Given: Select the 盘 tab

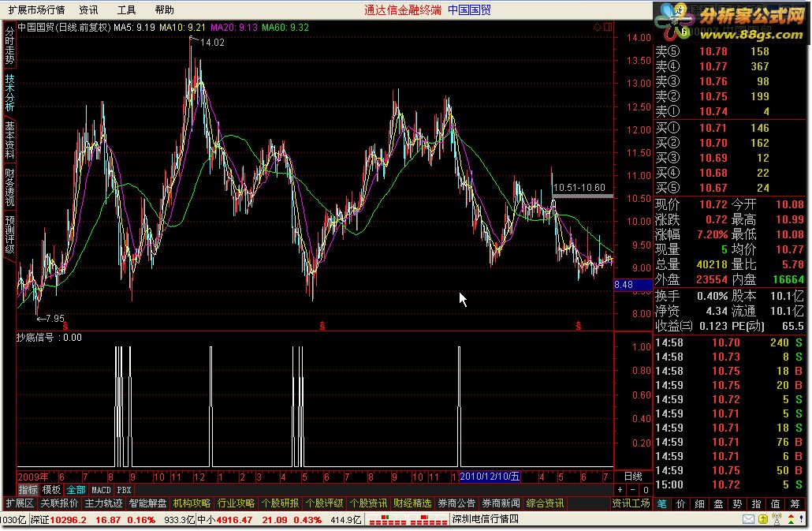Looking at the screenshot, I should pos(719,503).
